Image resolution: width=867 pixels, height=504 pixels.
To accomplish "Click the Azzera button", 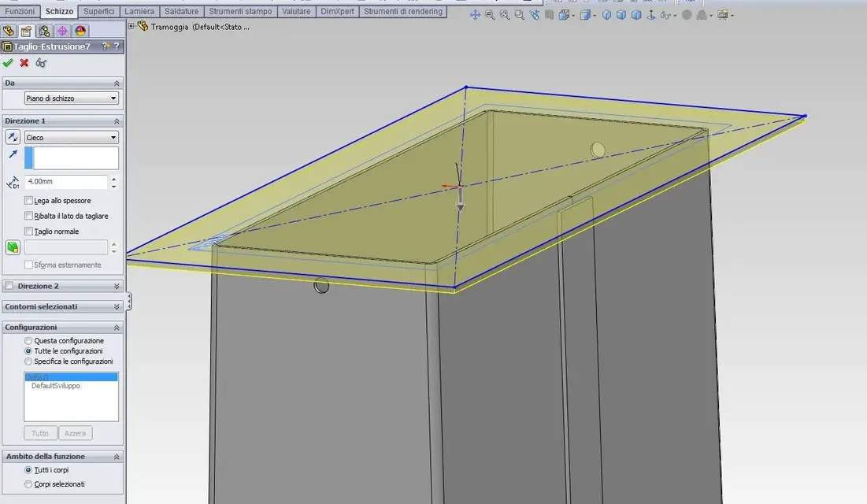I will pyautogui.click(x=75, y=433).
